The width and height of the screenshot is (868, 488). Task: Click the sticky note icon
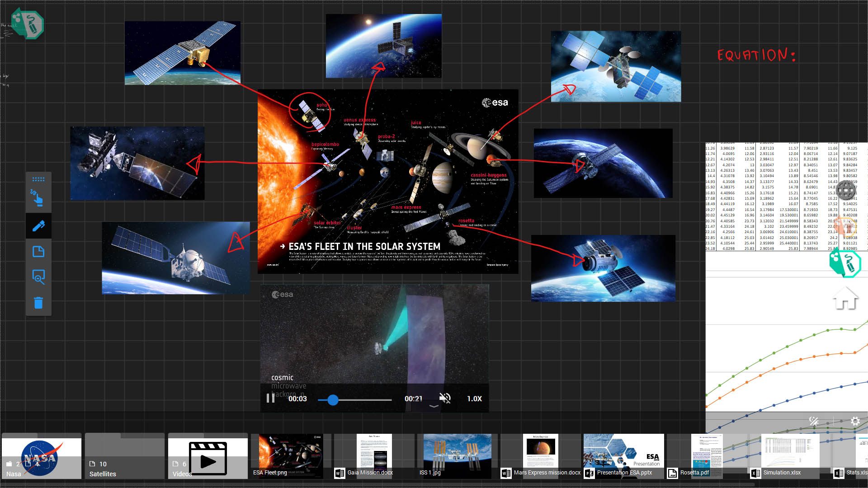coord(38,252)
